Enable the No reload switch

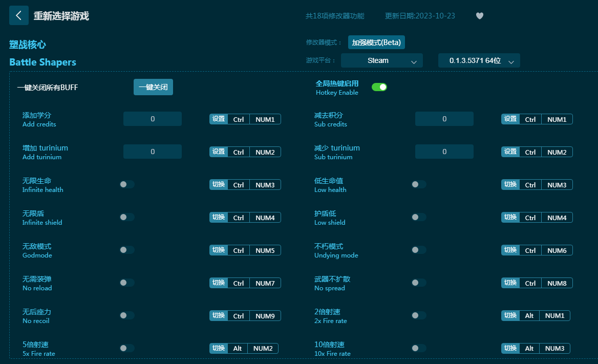[127, 283]
